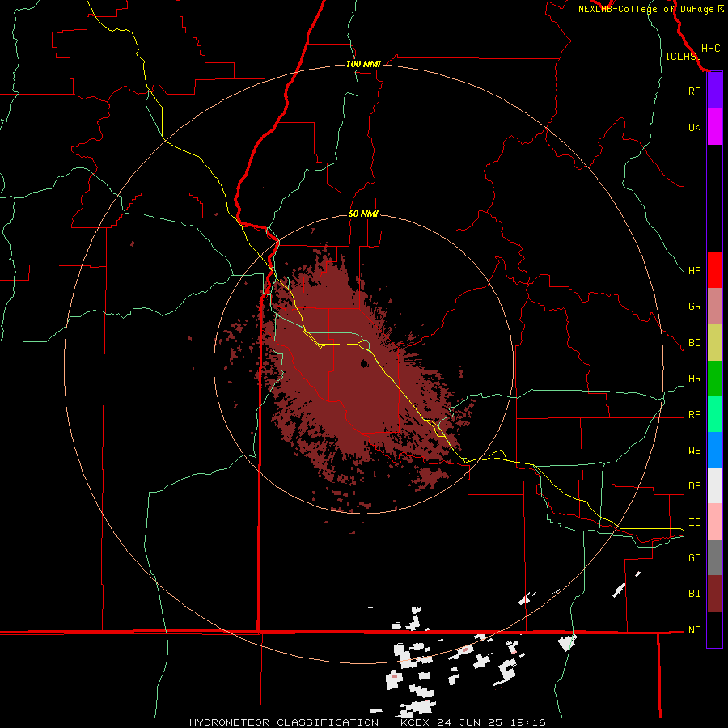Click the BI dark red legend swatch
728x728 pixels.
click(x=714, y=594)
